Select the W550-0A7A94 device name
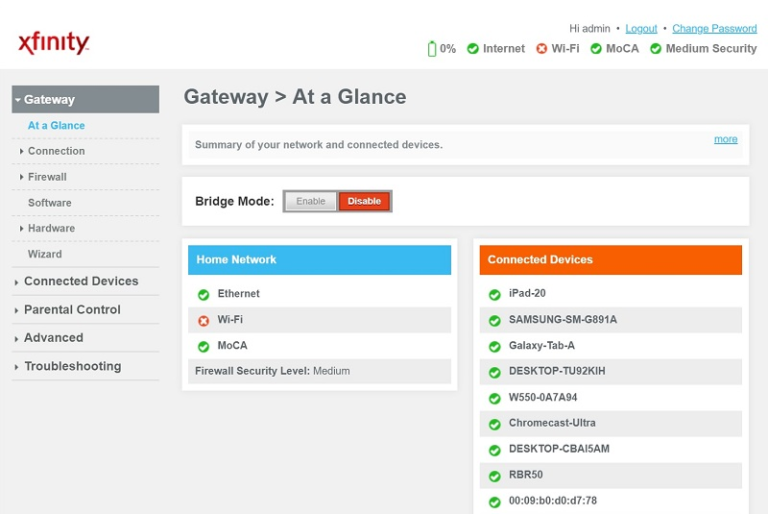The image size is (768, 514). (543, 397)
